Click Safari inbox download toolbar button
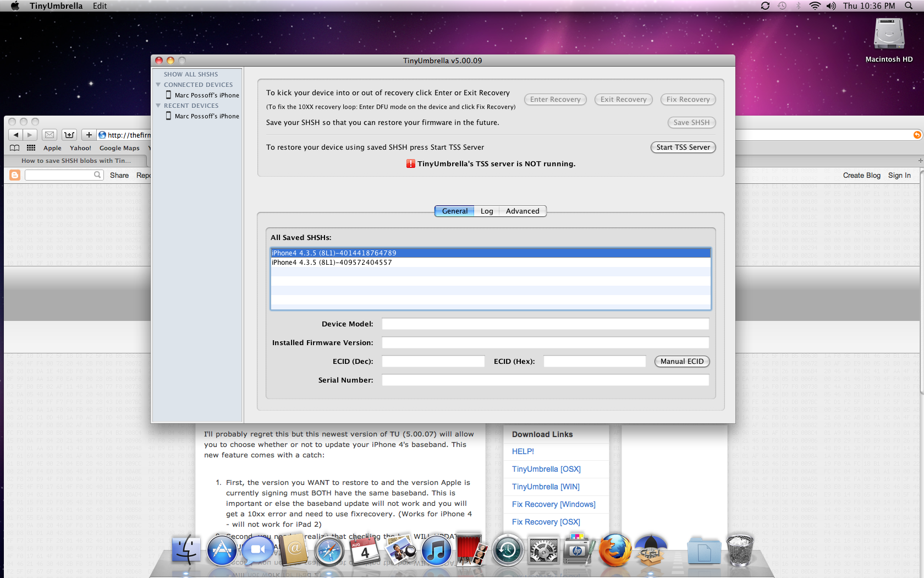This screenshot has height=578, width=924. point(69,135)
